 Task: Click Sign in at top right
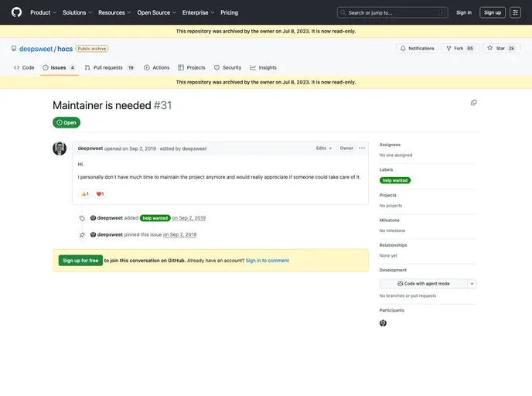(x=464, y=12)
